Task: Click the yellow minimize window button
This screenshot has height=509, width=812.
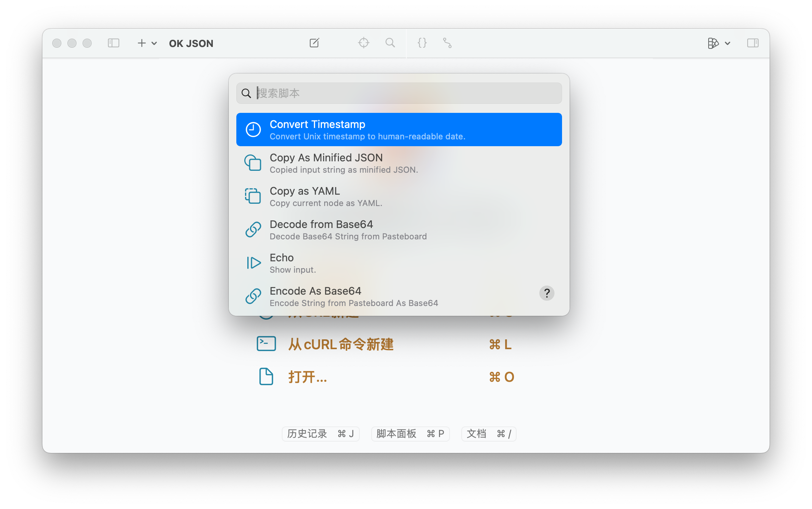Action: pyautogui.click(x=72, y=43)
